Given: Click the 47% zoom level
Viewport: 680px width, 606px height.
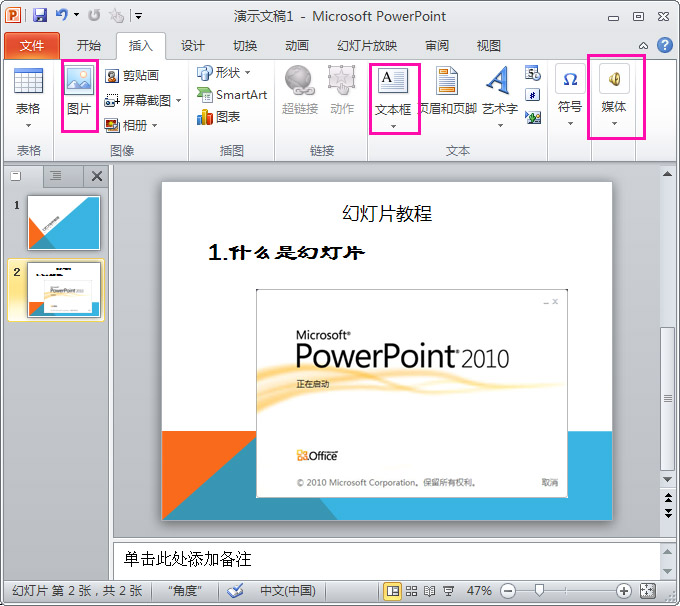Looking at the screenshot, I should (x=479, y=591).
